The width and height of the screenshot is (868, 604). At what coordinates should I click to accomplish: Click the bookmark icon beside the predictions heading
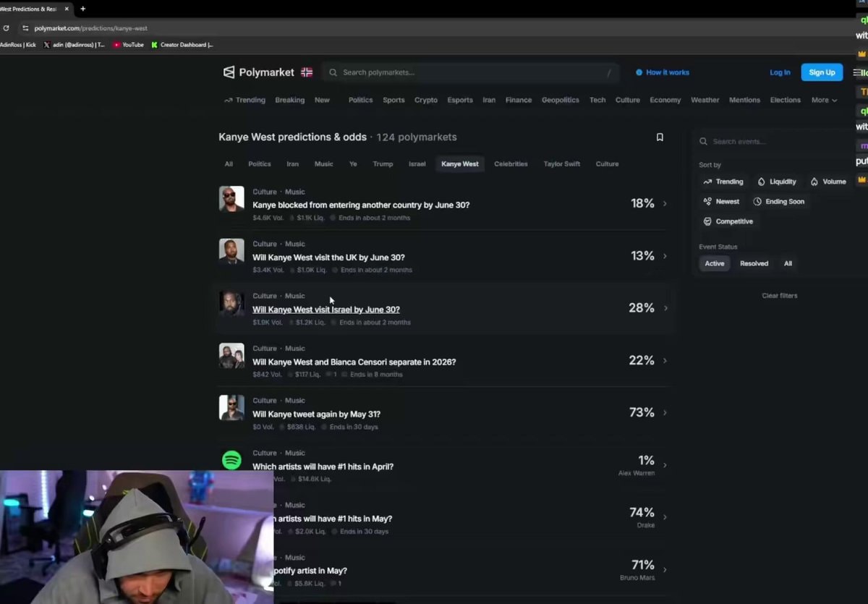click(x=660, y=137)
